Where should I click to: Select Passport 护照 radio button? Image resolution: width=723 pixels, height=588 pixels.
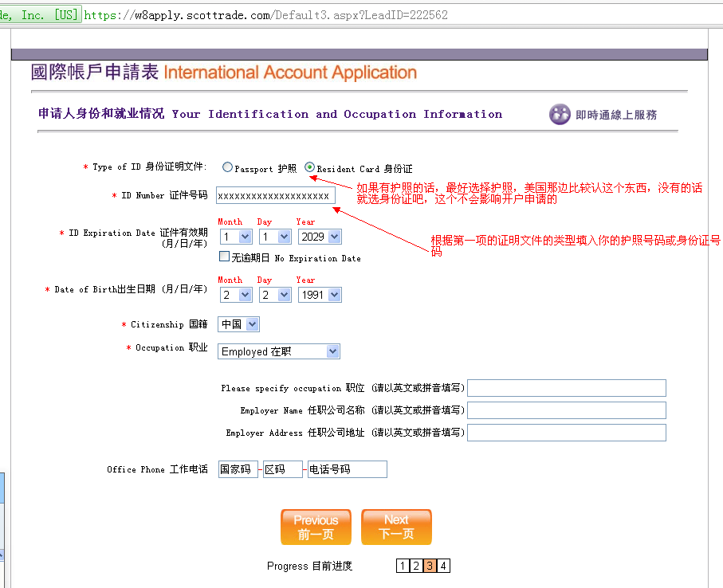coord(227,167)
